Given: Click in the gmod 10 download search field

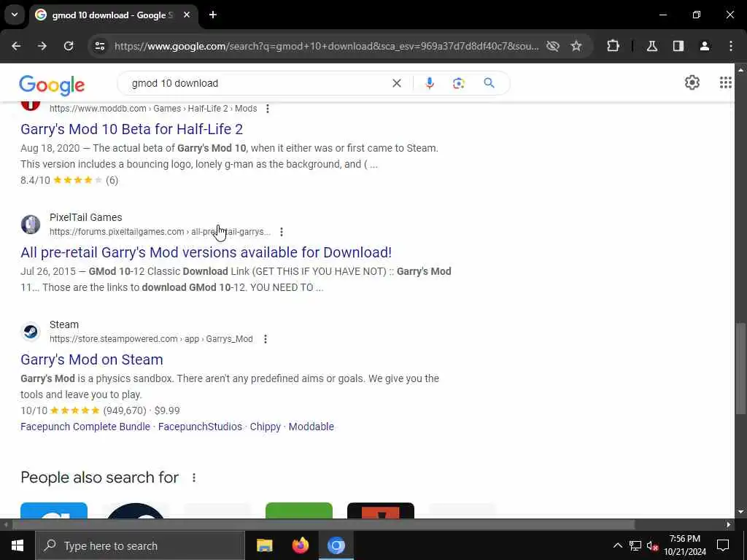Looking at the screenshot, I should (258, 83).
